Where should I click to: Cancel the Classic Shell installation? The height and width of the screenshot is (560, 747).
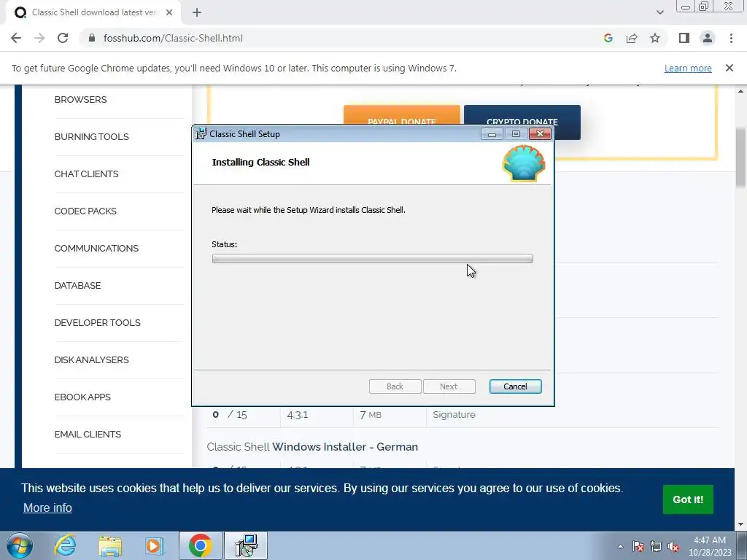click(x=516, y=386)
